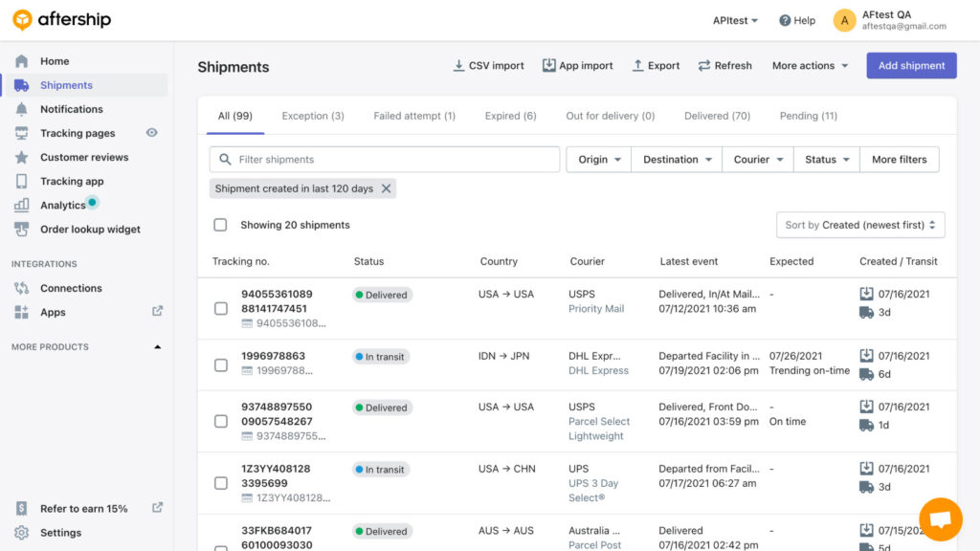Open the live chat widget
The width and height of the screenshot is (980, 551).
tap(940, 519)
